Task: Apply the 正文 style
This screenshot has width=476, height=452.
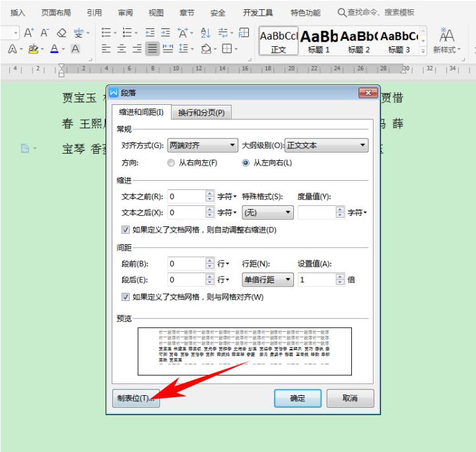Action: tap(279, 41)
